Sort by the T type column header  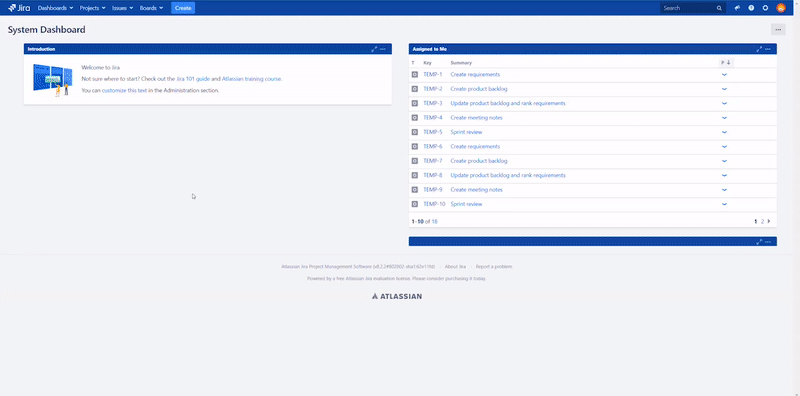(413, 63)
